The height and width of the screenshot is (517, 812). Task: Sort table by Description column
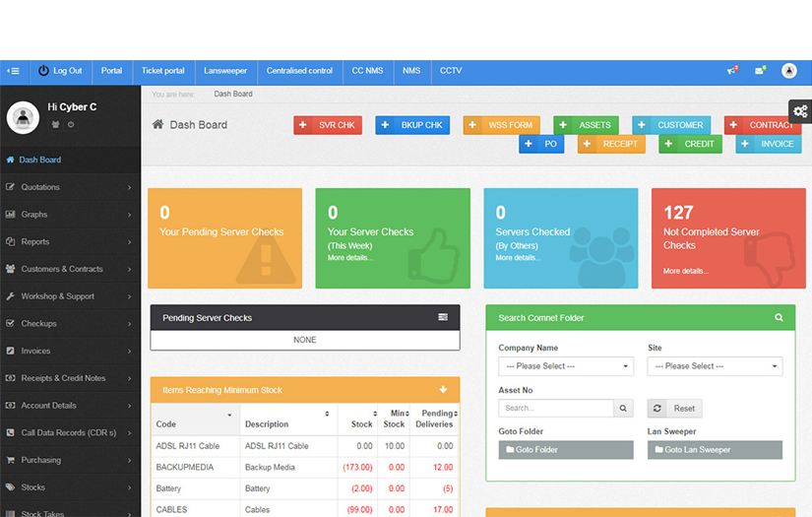click(288, 420)
